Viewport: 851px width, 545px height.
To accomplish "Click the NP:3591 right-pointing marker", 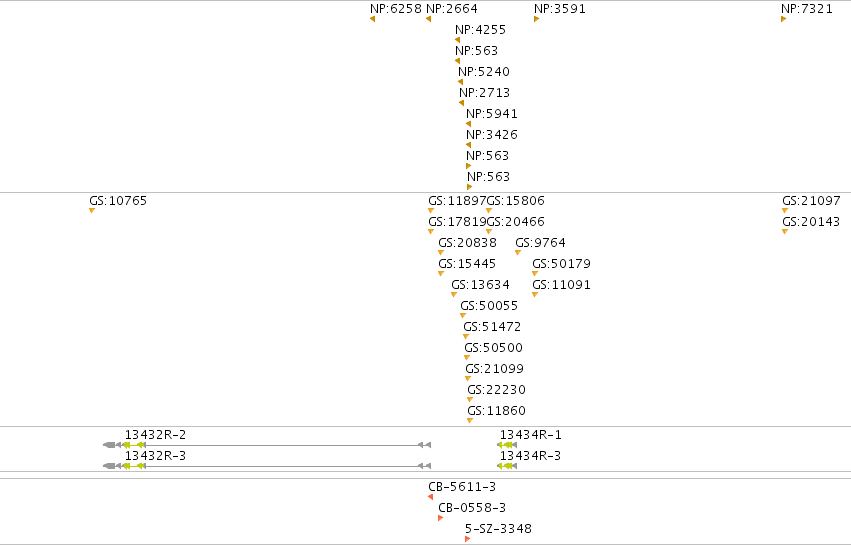I will coord(536,19).
